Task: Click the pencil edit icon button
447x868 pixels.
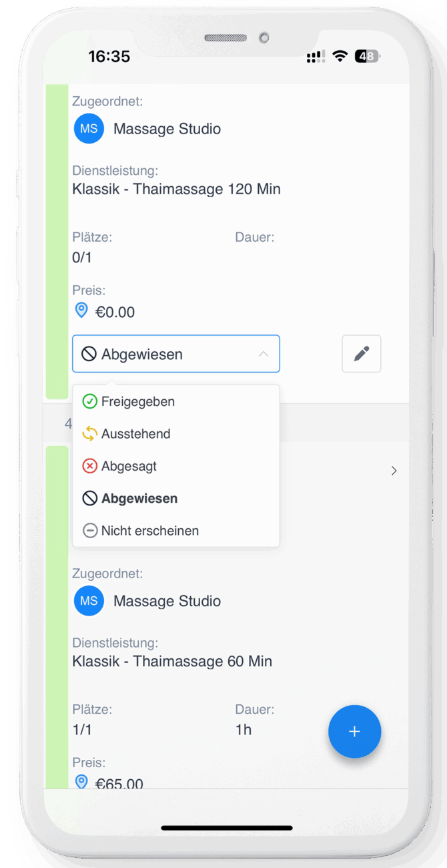Action: 362,353
